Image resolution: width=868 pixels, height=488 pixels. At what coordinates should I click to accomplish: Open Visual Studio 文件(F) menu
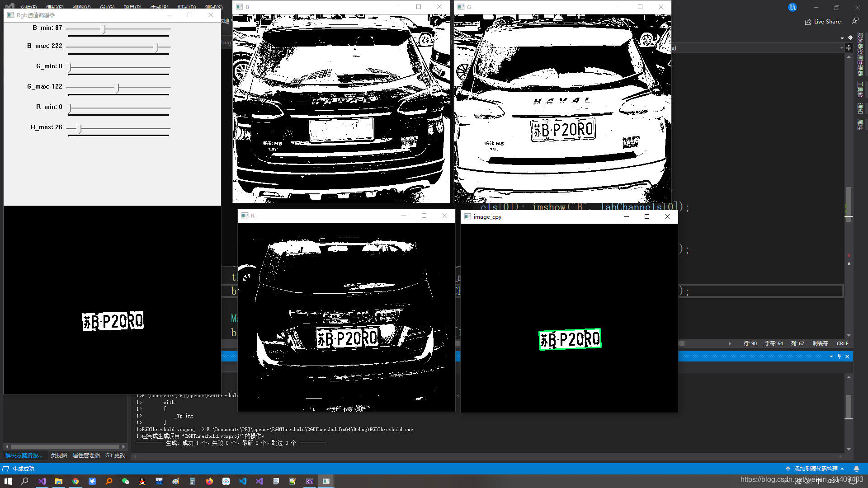[28, 7]
